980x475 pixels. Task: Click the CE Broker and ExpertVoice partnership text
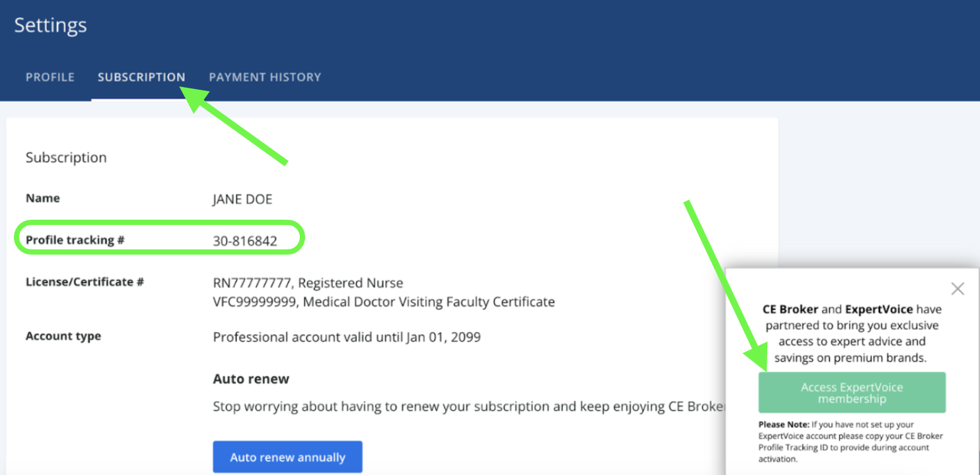pyautogui.click(x=852, y=334)
